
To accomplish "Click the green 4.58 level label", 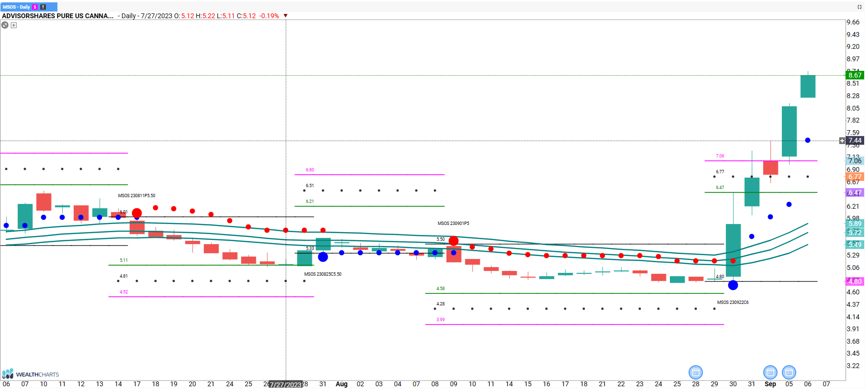I will coord(441,289).
